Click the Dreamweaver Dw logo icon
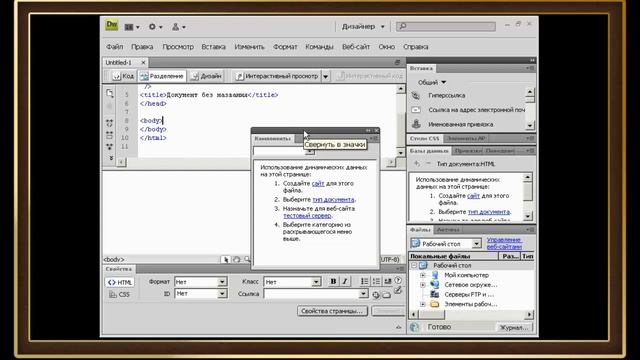Image resolution: width=640 pixels, height=360 pixels. pyautogui.click(x=111, y=25)
